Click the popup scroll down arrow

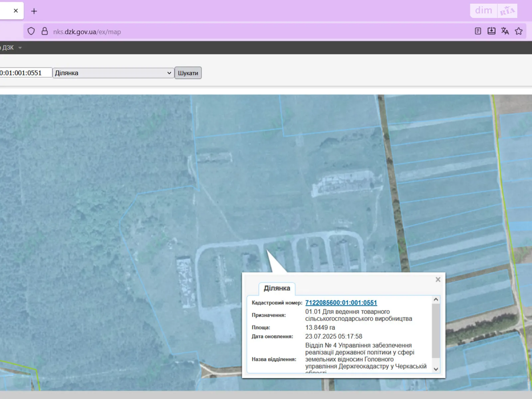coord(436,369)
